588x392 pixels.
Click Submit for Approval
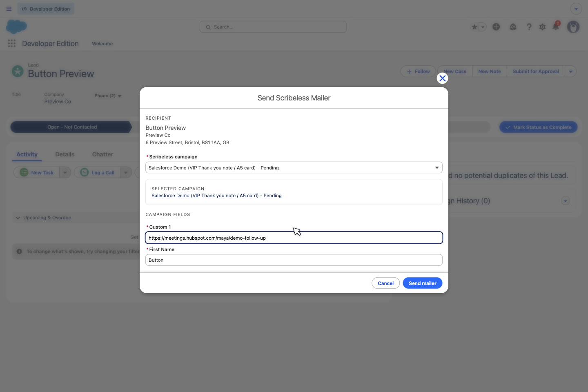click(x=536, y=71)
